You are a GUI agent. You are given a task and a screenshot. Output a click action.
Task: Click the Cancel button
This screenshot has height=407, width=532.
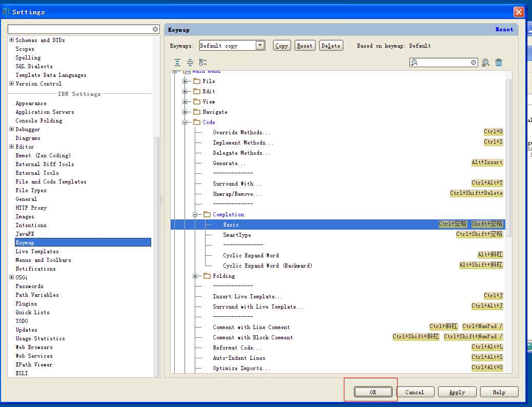click(x=415, y=392)
